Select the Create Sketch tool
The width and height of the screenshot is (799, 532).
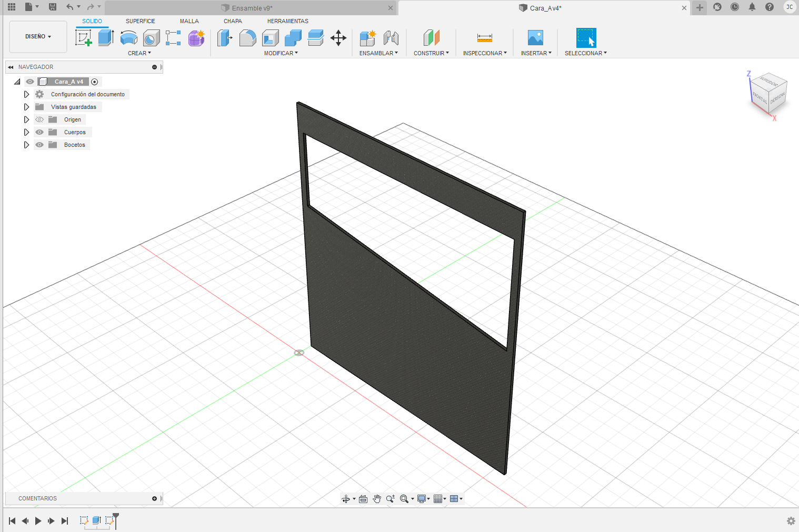coord(83,38)
